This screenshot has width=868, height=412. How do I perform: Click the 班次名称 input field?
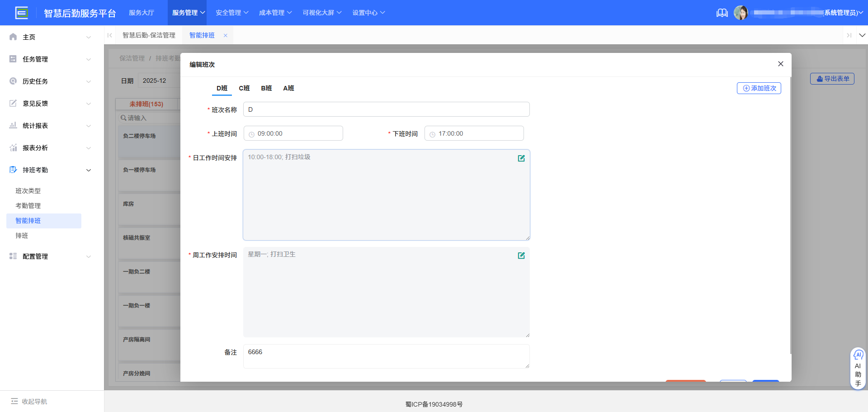tap(386, 109)
